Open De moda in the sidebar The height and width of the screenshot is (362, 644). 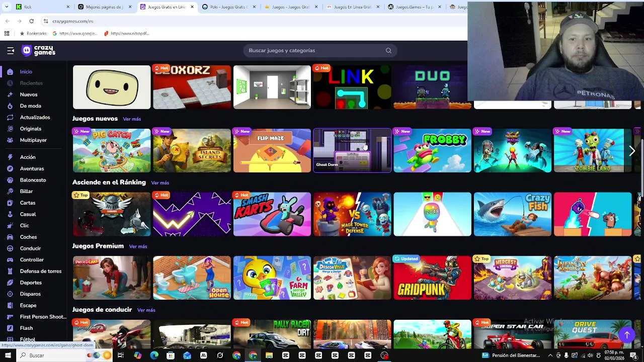point(31,106)
